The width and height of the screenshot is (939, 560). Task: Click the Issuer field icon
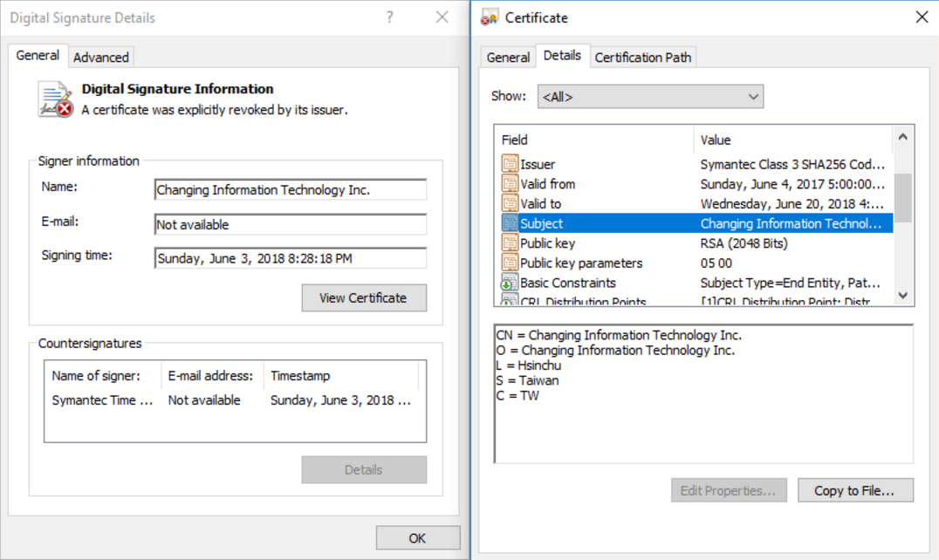pos(510,164)
